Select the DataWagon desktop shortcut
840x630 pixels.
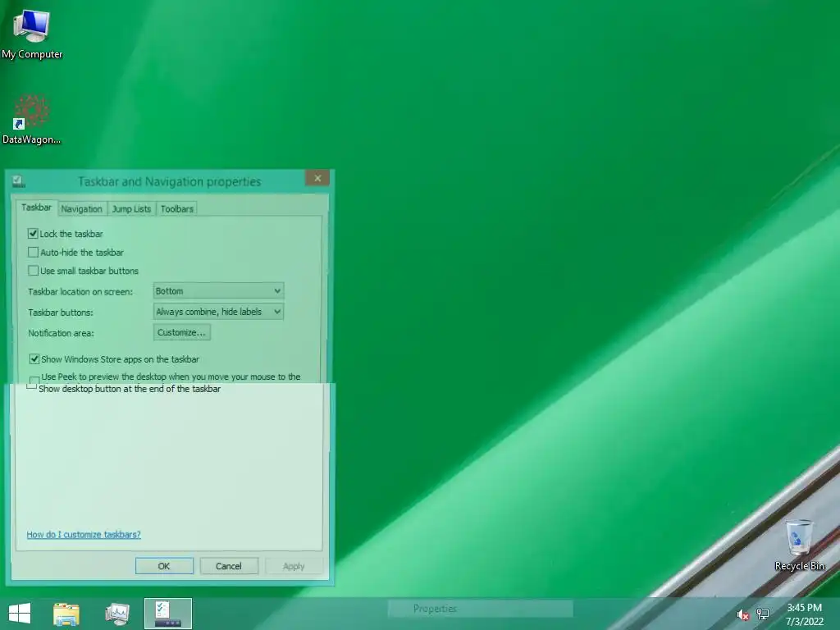coord(32,120)
